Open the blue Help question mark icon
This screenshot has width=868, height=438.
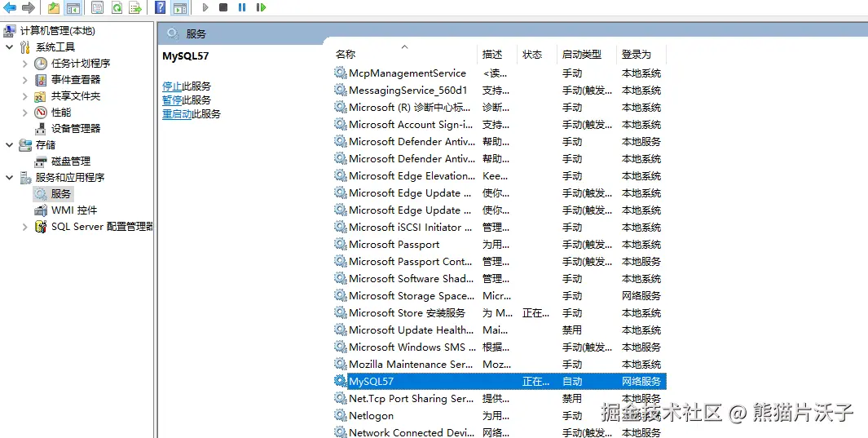pos(160,7)
